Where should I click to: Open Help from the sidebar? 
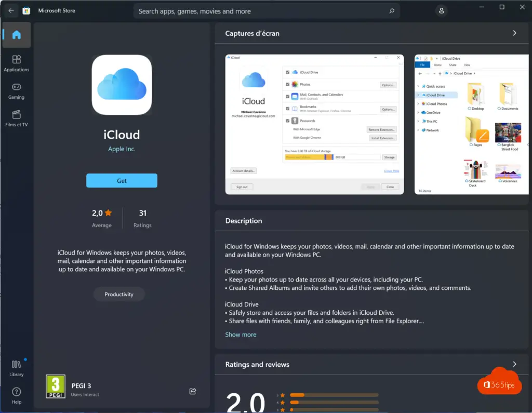point(16,396)
